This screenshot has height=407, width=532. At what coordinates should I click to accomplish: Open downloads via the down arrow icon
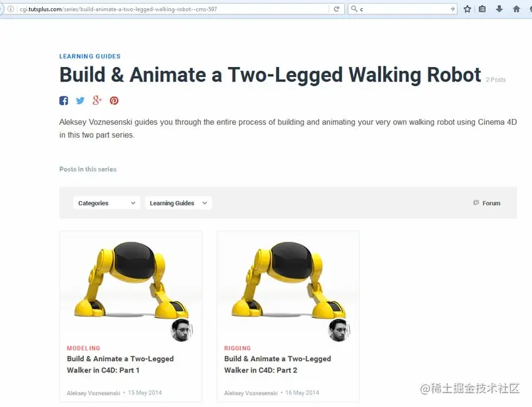coord(499,9)
